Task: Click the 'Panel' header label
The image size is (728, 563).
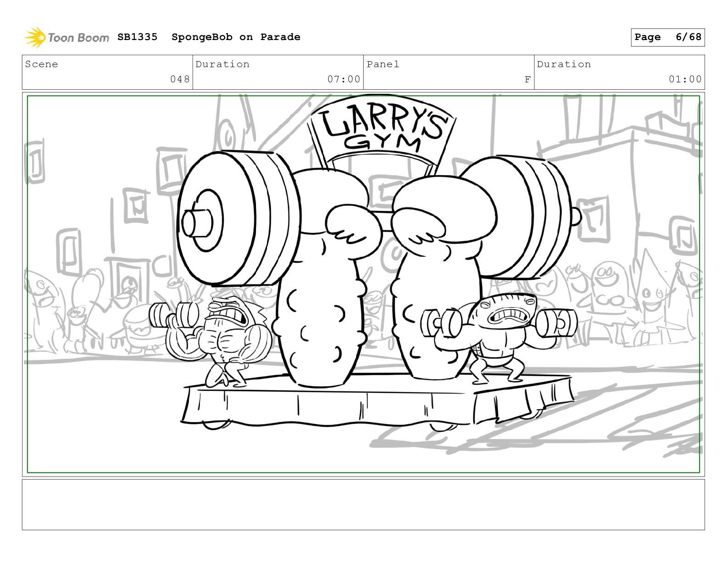Action: click(x=383, y=64)
